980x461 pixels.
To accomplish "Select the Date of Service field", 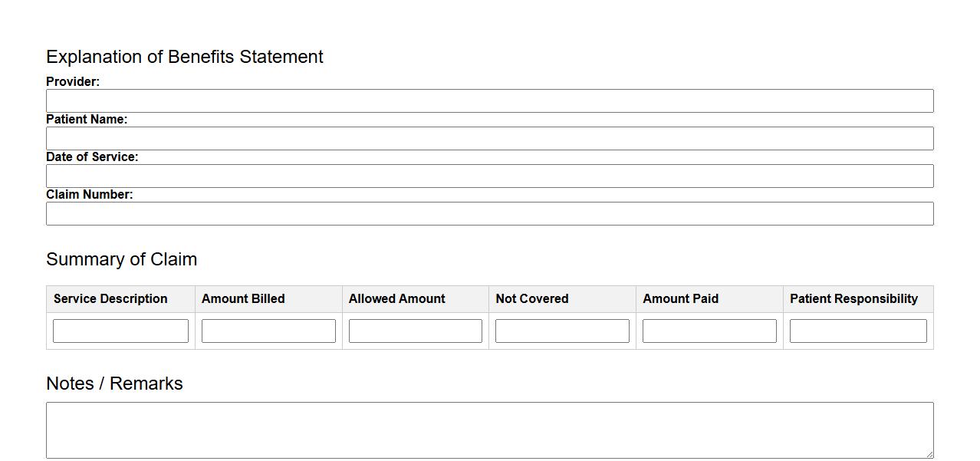I will 489,176.
